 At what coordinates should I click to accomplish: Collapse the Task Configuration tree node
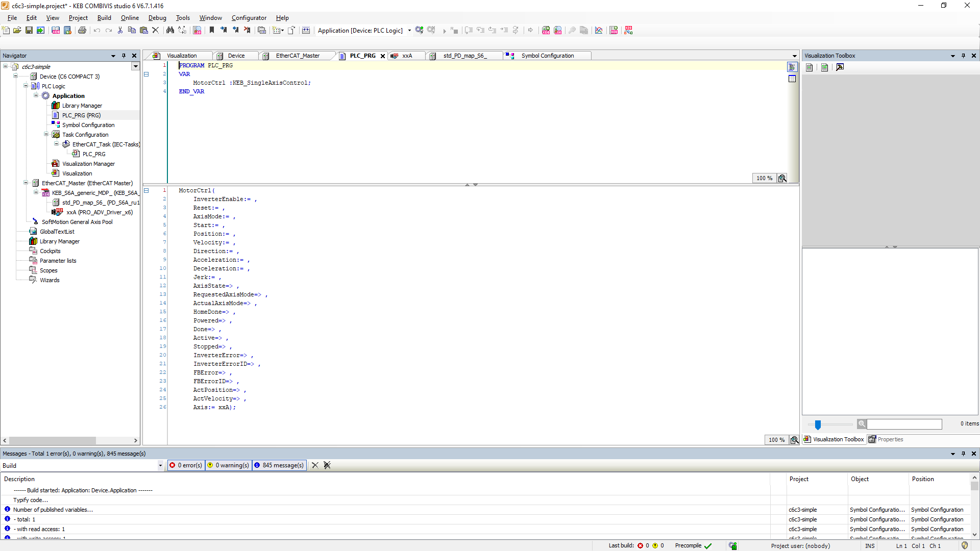click(46, 135)
